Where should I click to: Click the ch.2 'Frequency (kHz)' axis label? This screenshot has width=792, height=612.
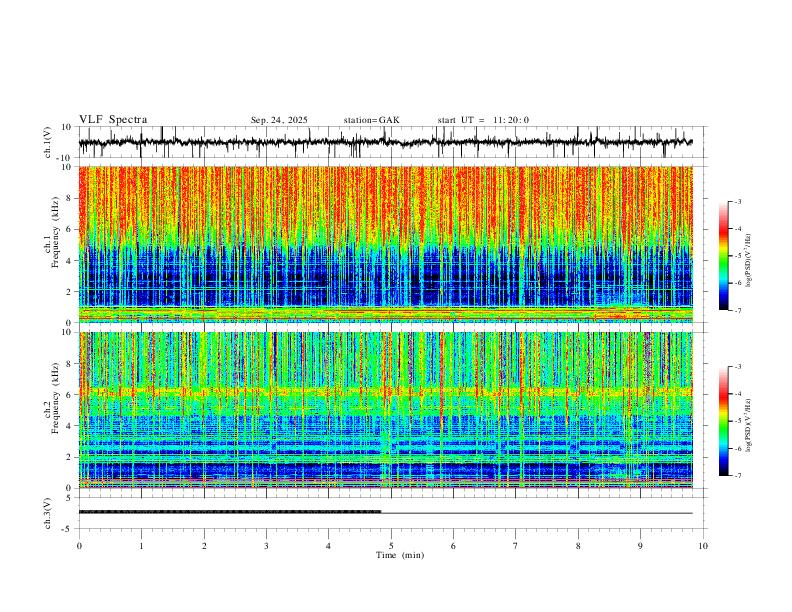point(54,398)
